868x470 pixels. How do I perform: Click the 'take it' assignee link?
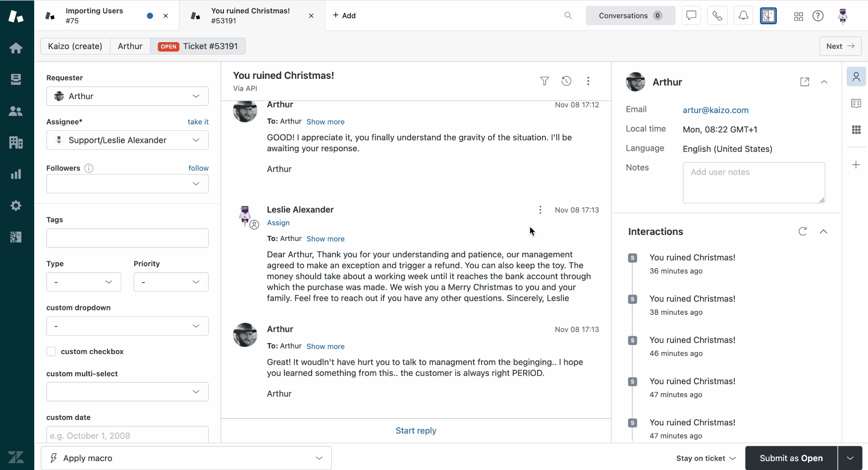[x=198, y=122]
